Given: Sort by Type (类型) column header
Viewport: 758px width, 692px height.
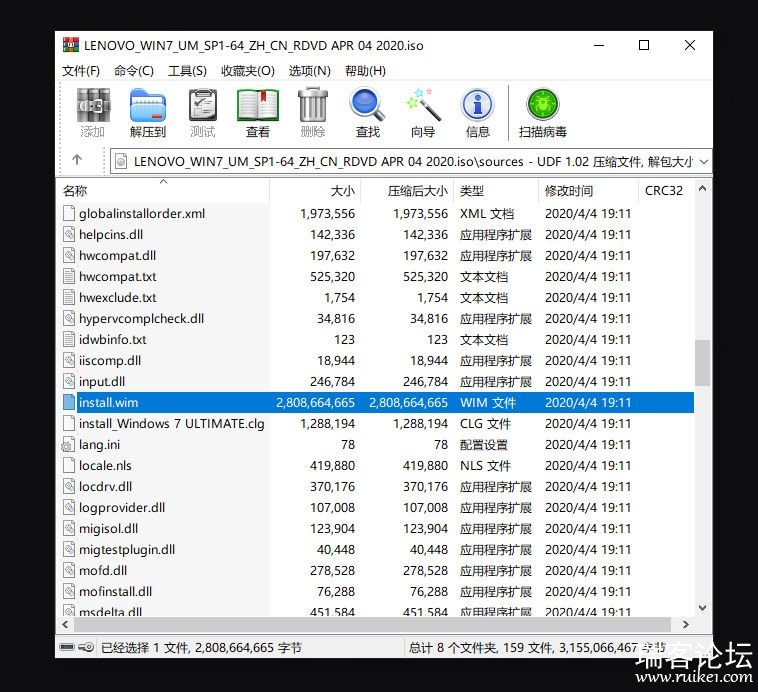Looking at the screenshot, I should 496,191.
